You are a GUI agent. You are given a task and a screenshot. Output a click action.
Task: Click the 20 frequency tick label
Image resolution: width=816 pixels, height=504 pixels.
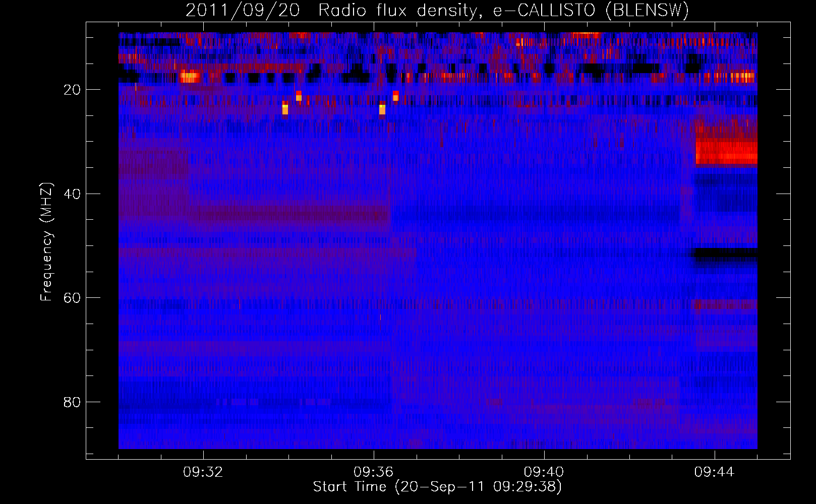73,90
